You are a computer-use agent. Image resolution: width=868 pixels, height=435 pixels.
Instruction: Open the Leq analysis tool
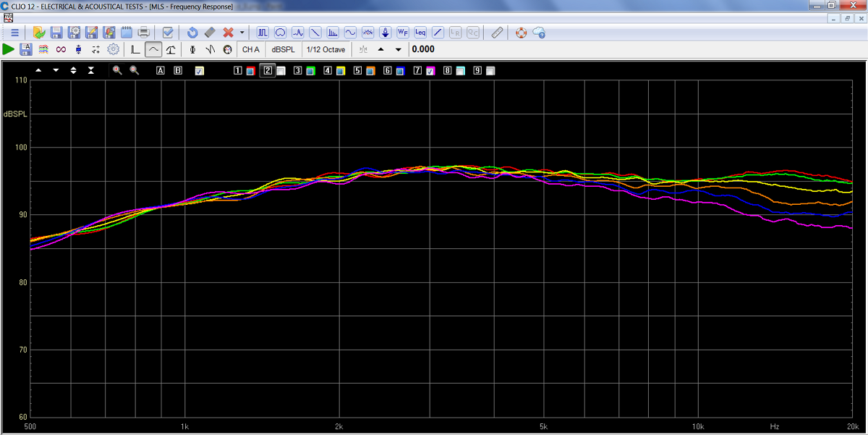click(x=420, y=33)
